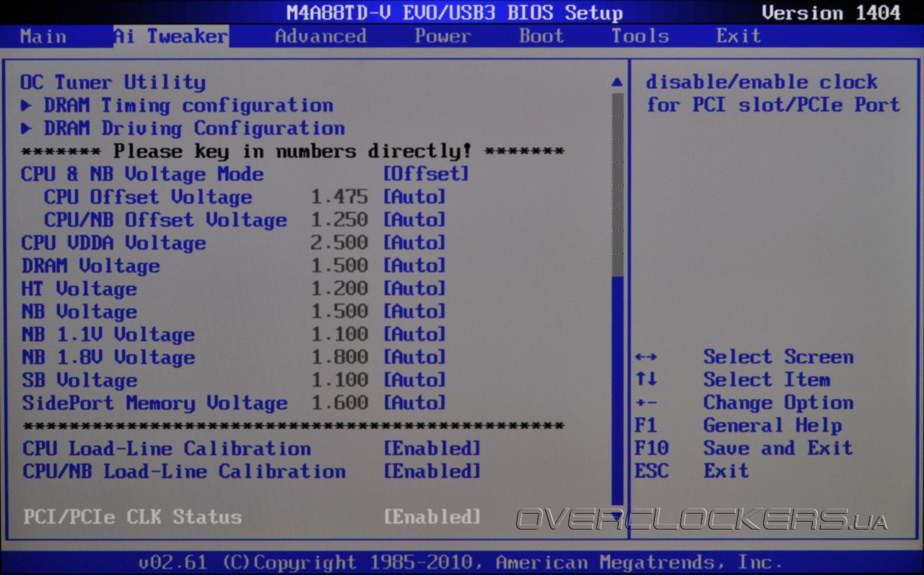The image size is (924, 575).
Task: Click the 1.250 CPU/NB voltage reading
Action: tap(339, 220)
